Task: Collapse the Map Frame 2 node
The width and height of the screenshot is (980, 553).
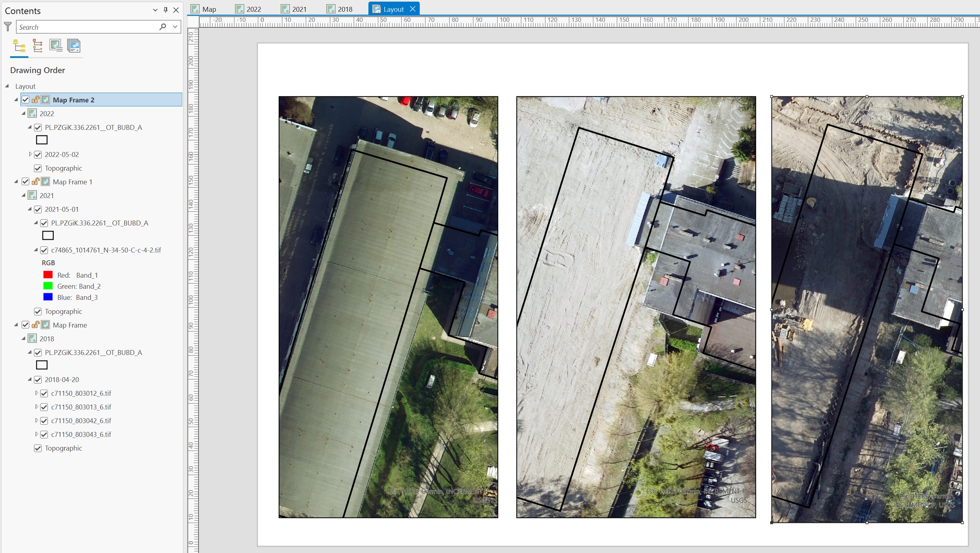Action: (x=16, y=100)
